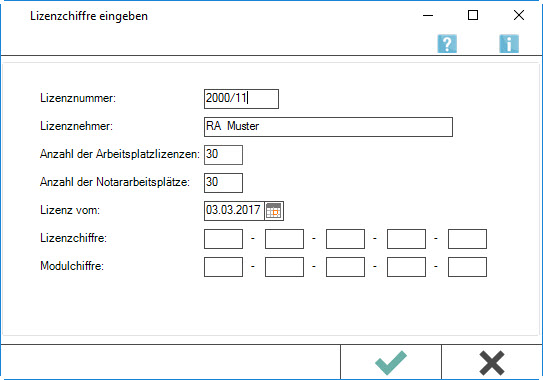This screenshot has height=380, width=543.
Task: Click the Lizenznummer: label
Action: pyautogui.click(x=78, y=98)
